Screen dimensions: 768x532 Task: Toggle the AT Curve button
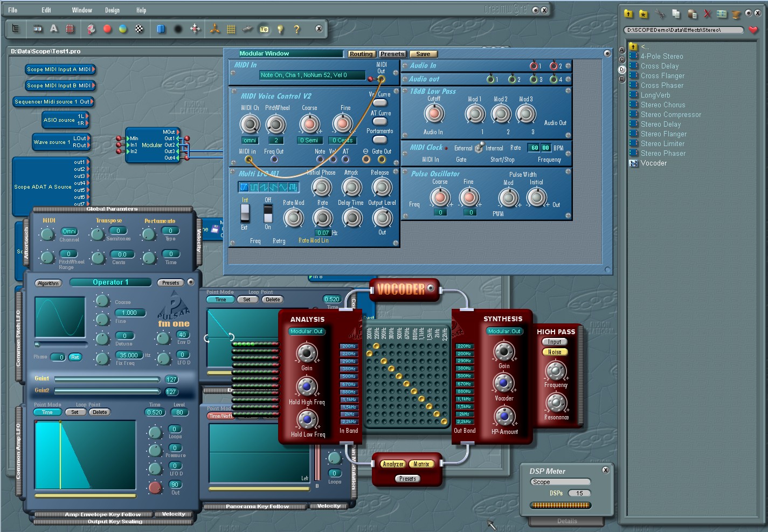coord(380,121)
